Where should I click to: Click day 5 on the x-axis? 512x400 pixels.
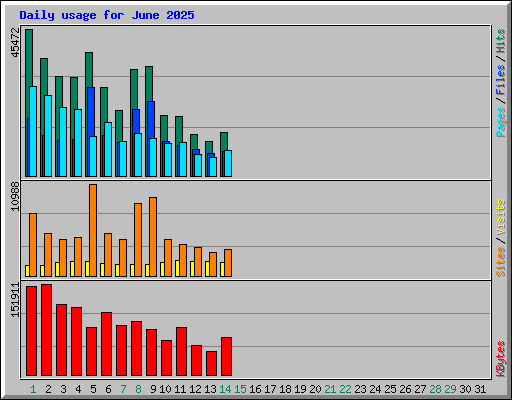(93, 389)
